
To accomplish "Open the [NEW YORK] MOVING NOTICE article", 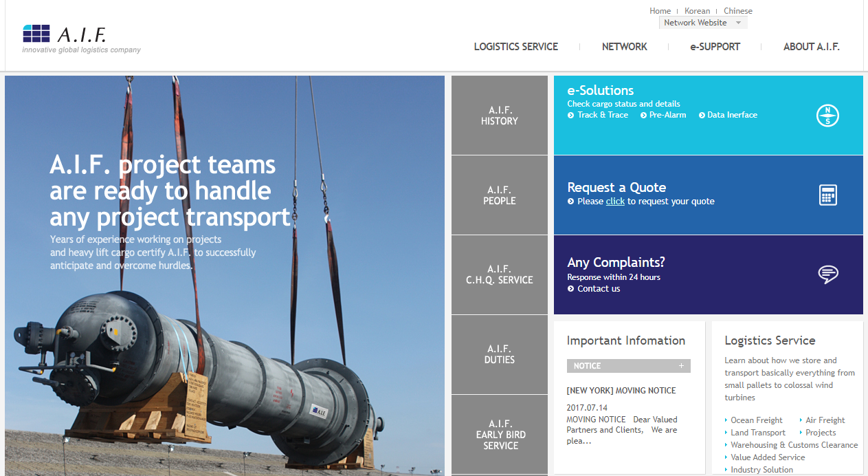I will coord(621,391).
